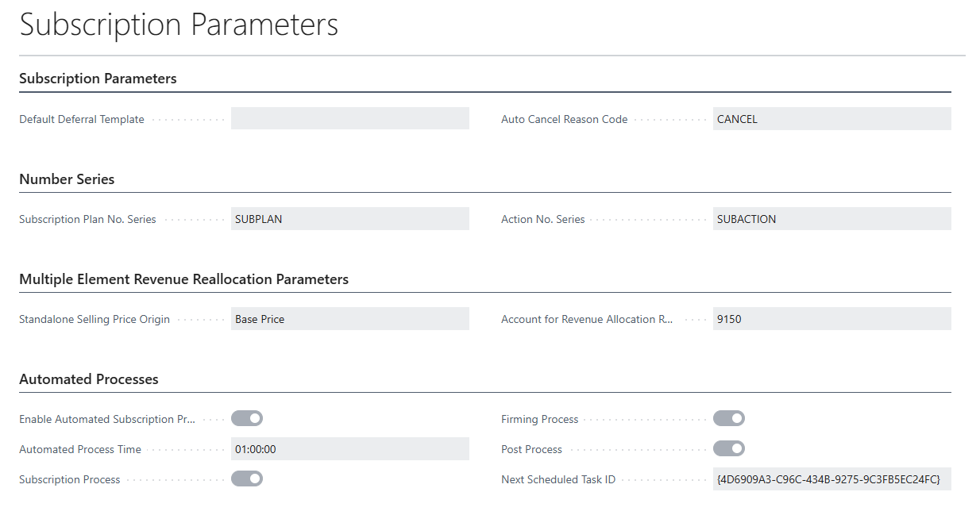Turn off the Subscription Process toggle
This screenshot has width=980, height=515.
coord(247,478)
